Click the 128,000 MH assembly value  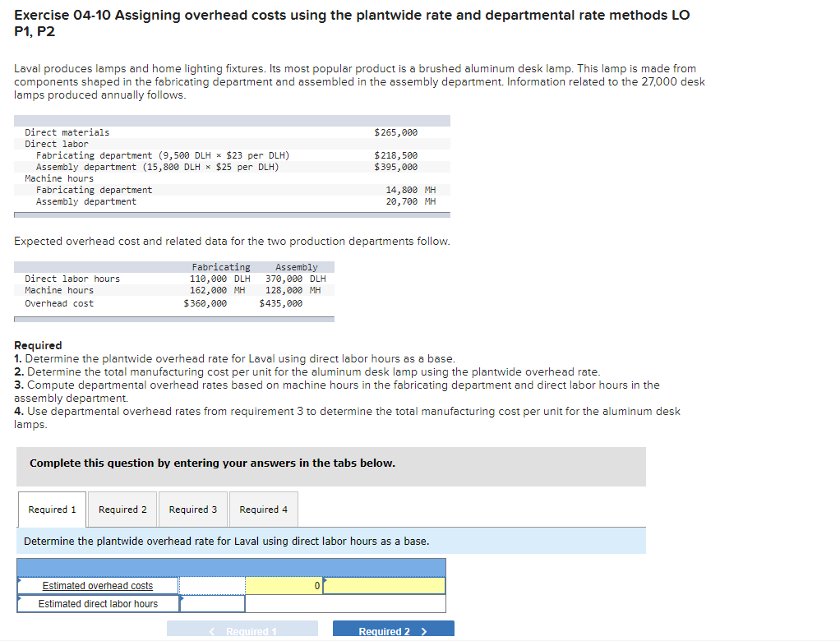click(x=293, y=290)
